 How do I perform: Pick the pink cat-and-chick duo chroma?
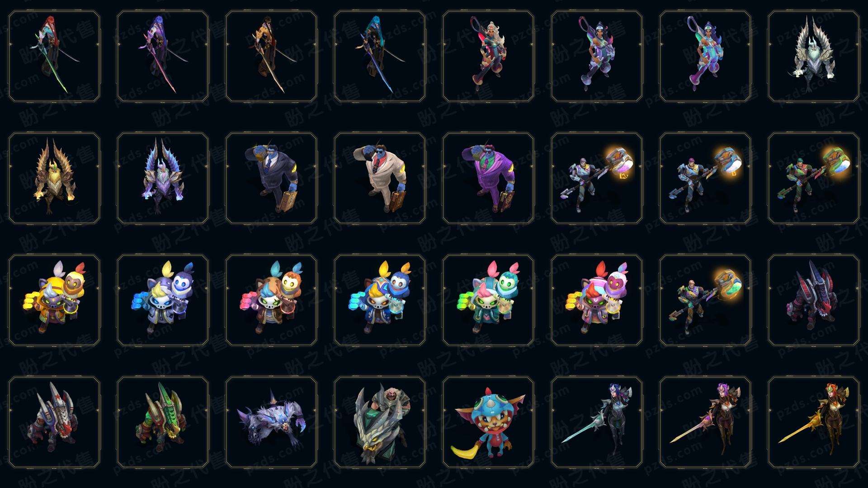click(597, 300)
